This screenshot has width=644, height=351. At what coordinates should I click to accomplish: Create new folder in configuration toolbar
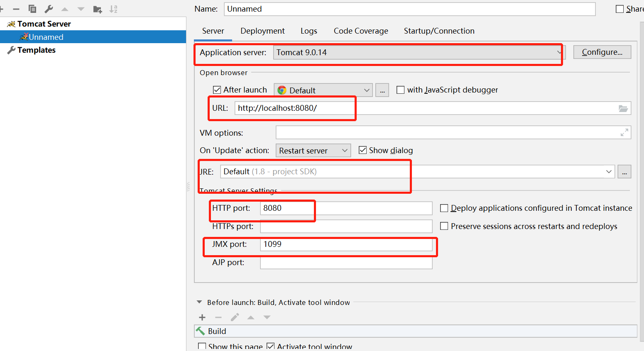tap(98, 9)
